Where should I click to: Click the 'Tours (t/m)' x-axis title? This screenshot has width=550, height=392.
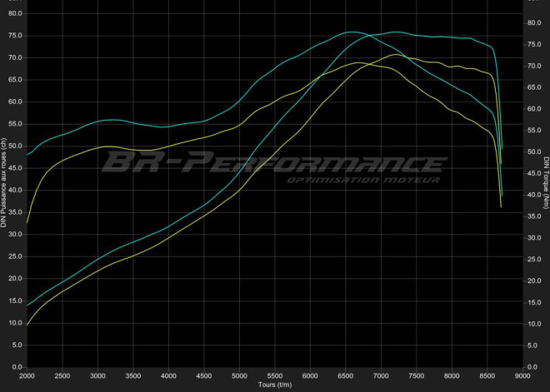click(x=274, y=385)
